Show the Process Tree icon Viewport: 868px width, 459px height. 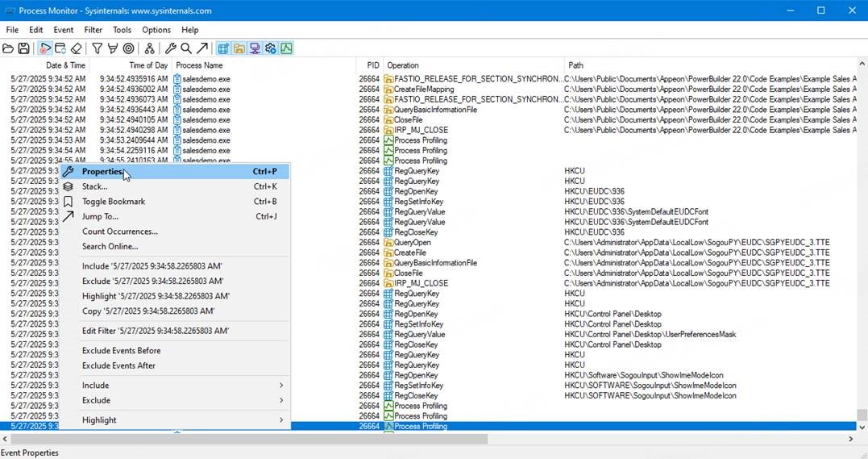[149, 48]
